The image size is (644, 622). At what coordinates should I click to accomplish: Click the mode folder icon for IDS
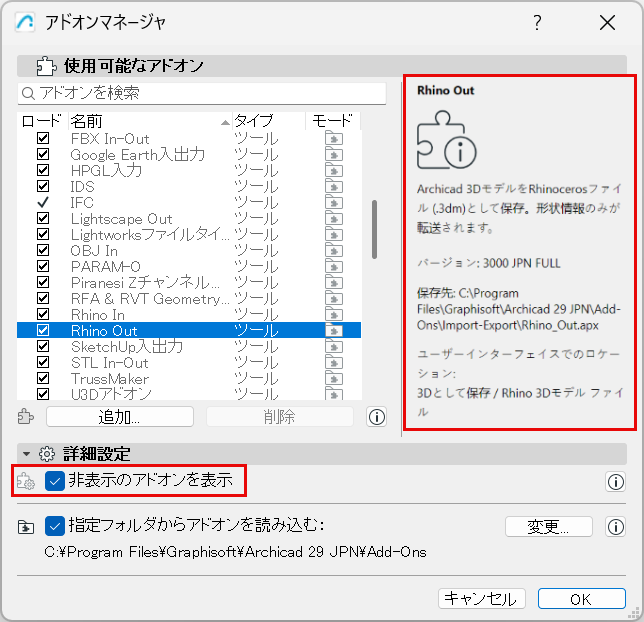[334, 187]
